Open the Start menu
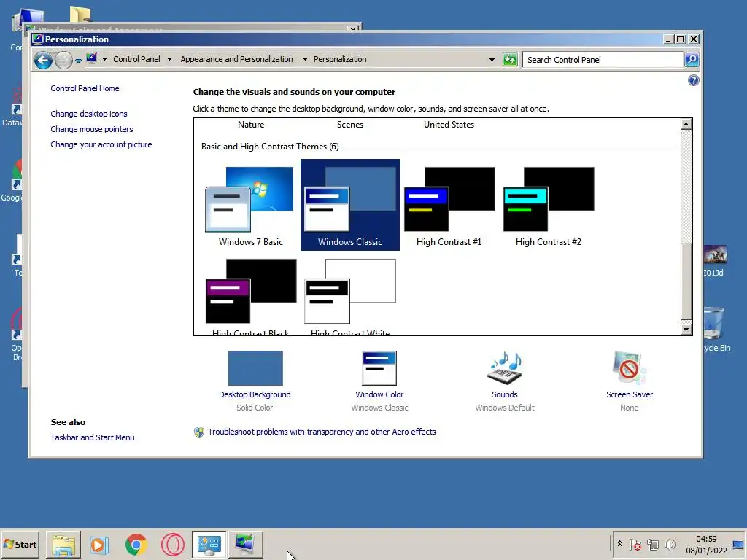The width and height of the screenshot is (747, 560). [x=20, y=544]
